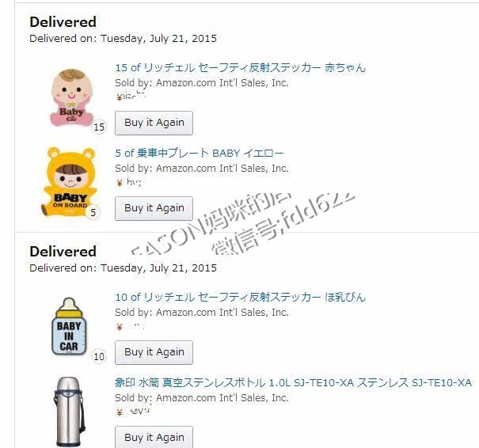Click the price under the stainless bottle
The width and height of the screenshot is (479, 448).
point(133,412)
